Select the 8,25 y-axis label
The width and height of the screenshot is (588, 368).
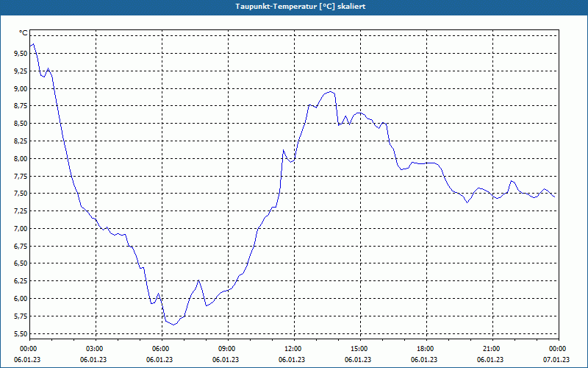[21, 141]
